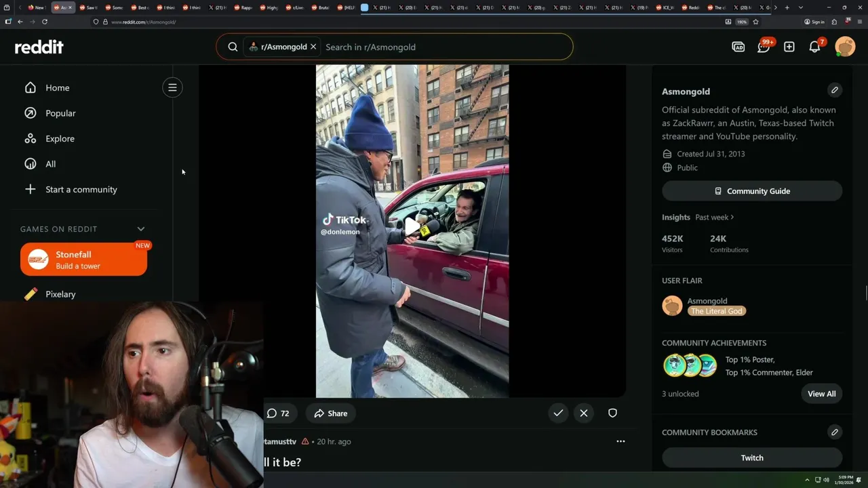Play the TikTok video
The height and width of the screenshot is (488, 868).
pyautogui.click(x=412, y=226)
